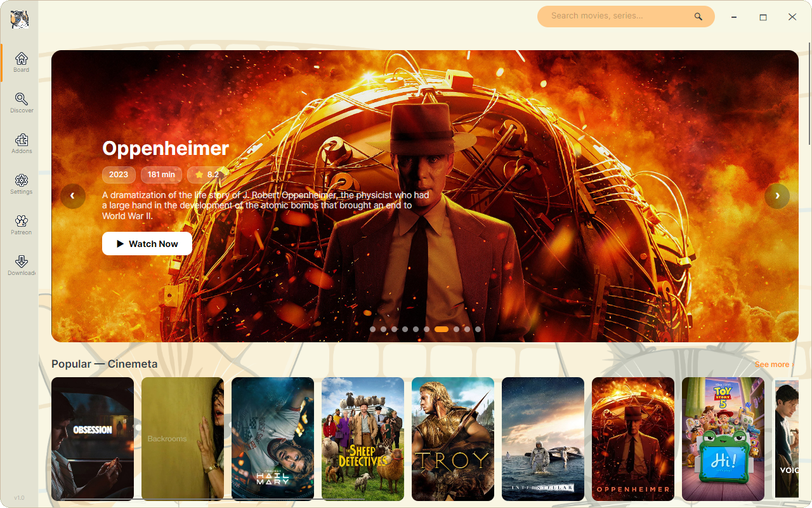This screenshot has width=812, height=508.
Task: Open See more for Popular Cinemeta
Action: coord(774,364)
